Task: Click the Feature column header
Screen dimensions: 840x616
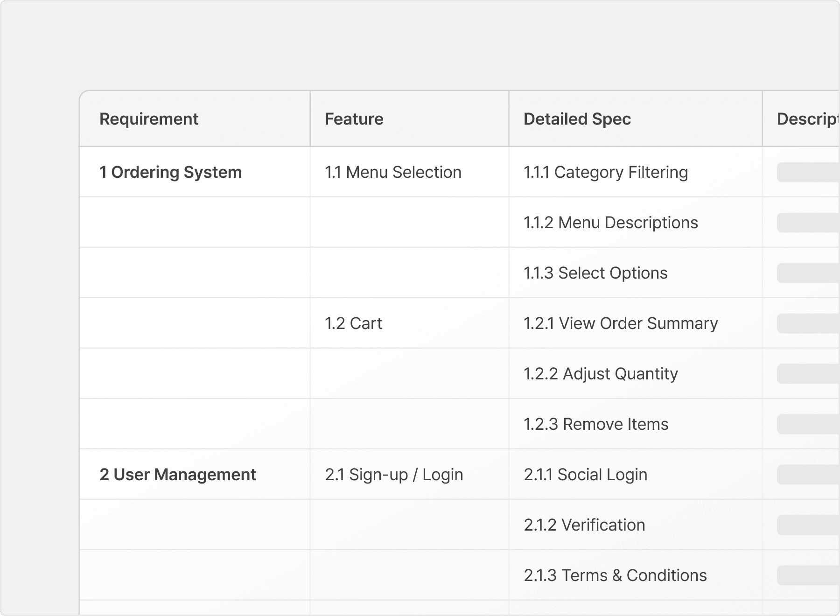Action: click(409, 119)
